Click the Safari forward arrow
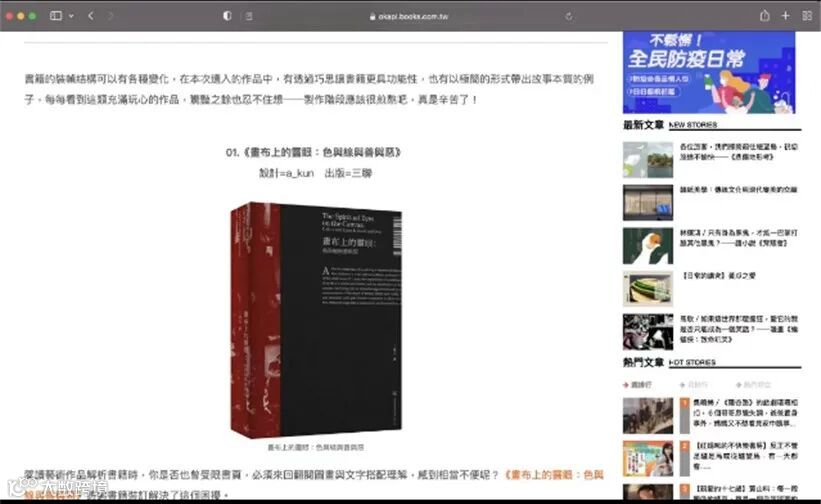 coord(110,16)
